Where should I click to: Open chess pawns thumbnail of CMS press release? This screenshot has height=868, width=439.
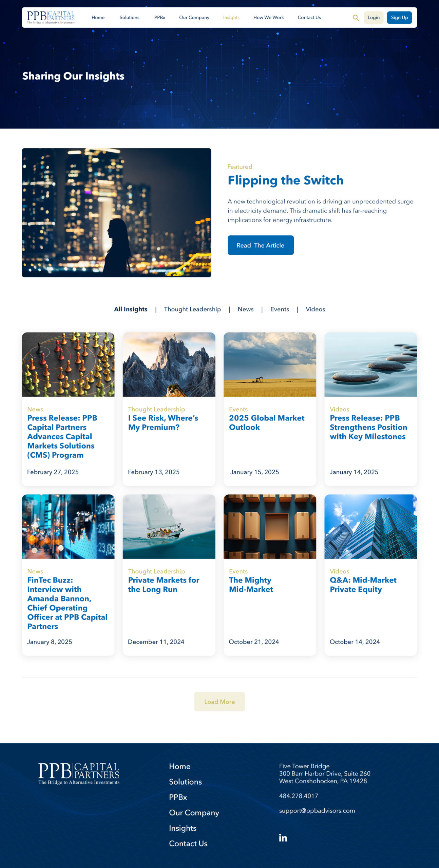68,364
